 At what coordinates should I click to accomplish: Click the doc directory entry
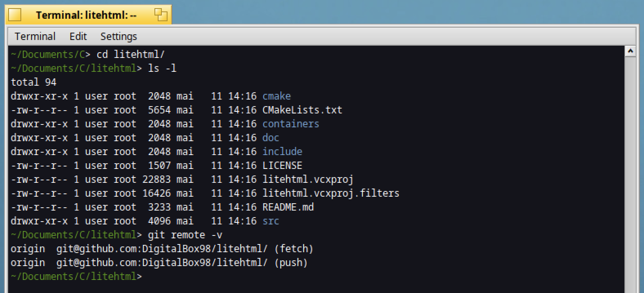tap(271, 138)
